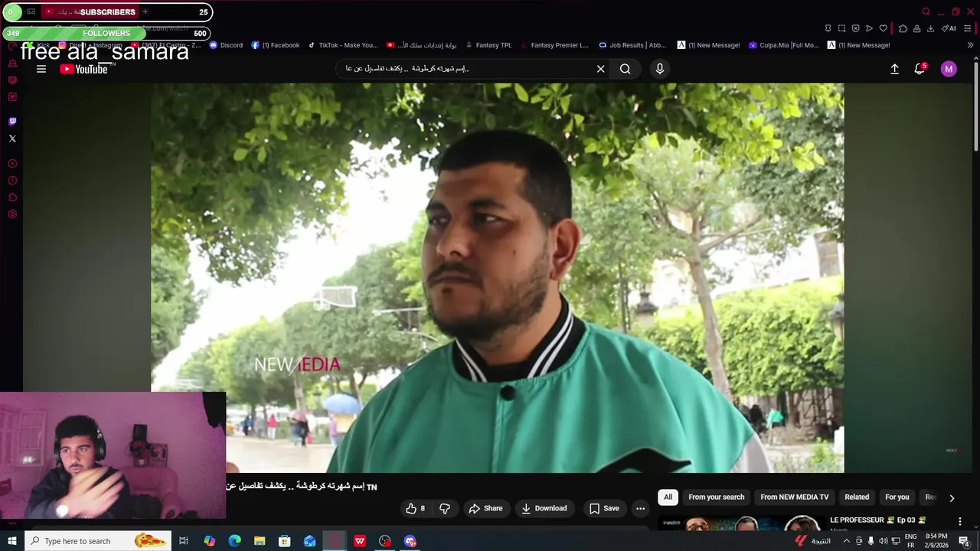Select the All filter chip

click(x=668, y=497)
